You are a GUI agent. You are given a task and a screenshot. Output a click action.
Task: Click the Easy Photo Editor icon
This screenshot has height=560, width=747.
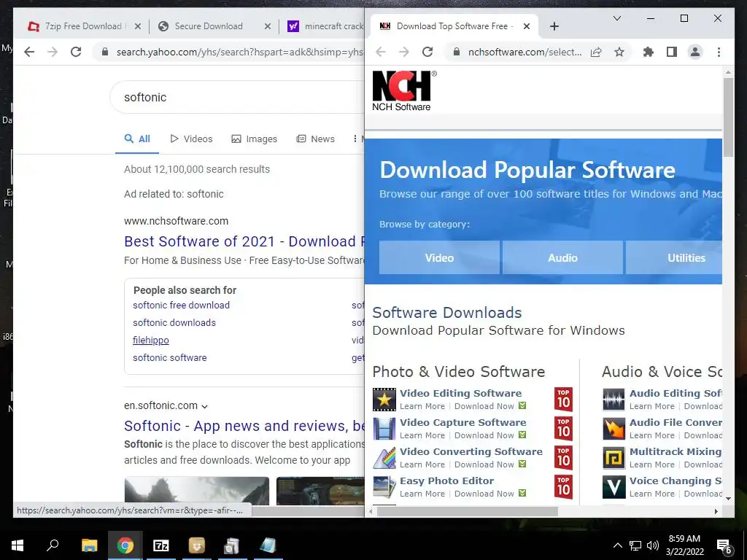point(384,486)
